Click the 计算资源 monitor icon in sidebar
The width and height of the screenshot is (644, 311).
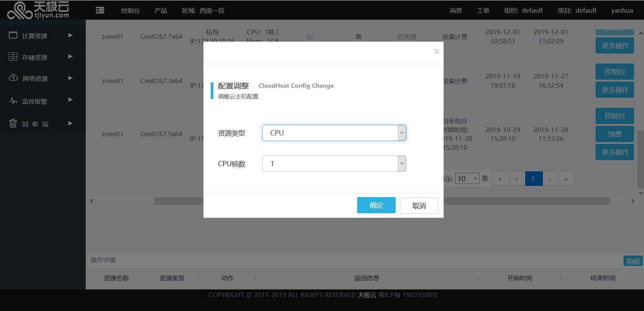click(x=13, y=35)
